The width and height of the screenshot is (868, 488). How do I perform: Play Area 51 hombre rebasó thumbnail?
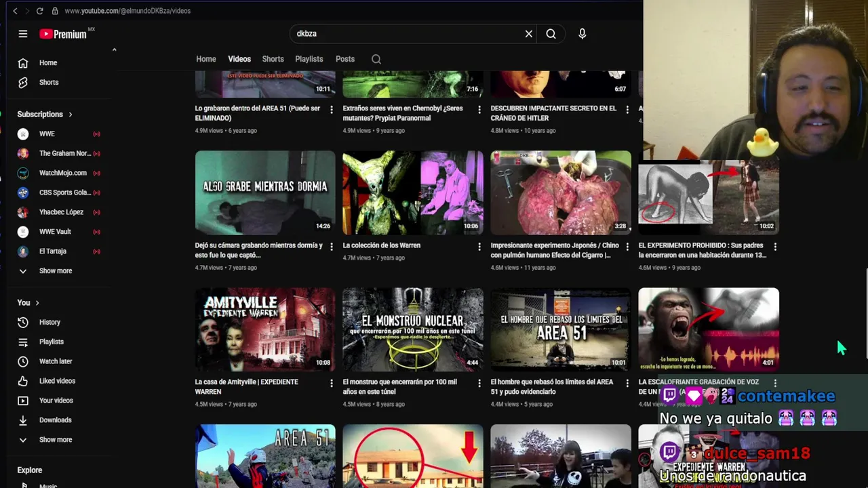coord(561,329)
